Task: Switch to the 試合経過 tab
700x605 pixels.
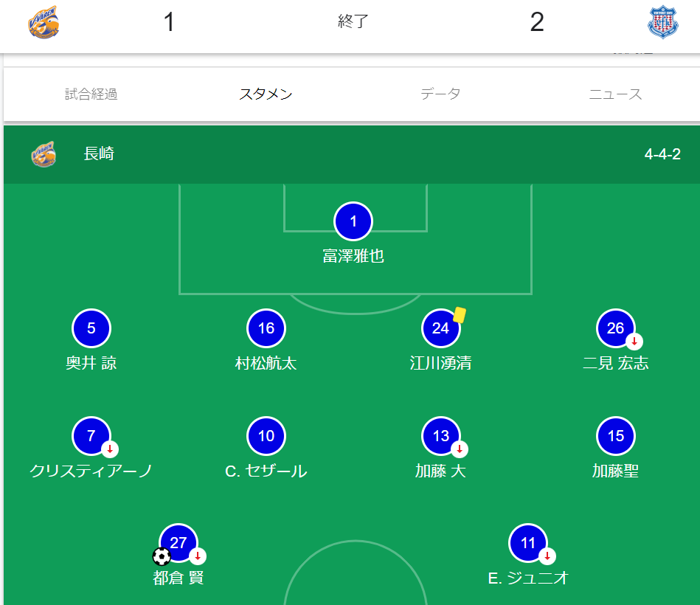Action: coord(91,94)
